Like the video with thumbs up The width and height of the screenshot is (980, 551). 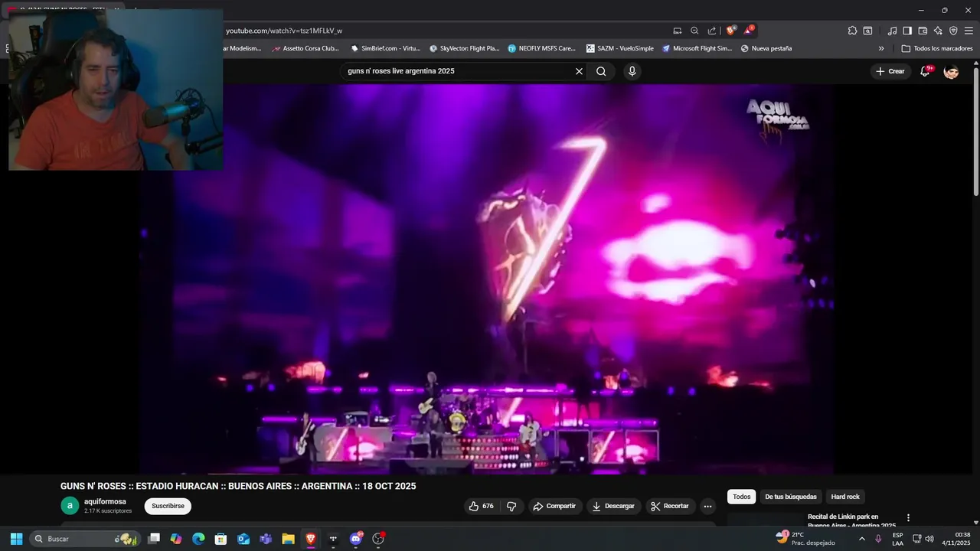[x=482, y=506]
